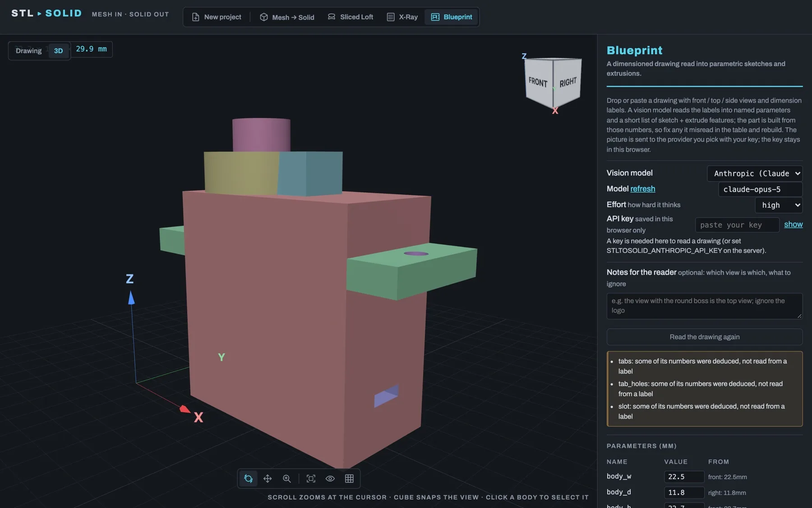Click the blue Z axis label in viewport
Viewport: 812px width, 508px height.
tap(129, 279)
